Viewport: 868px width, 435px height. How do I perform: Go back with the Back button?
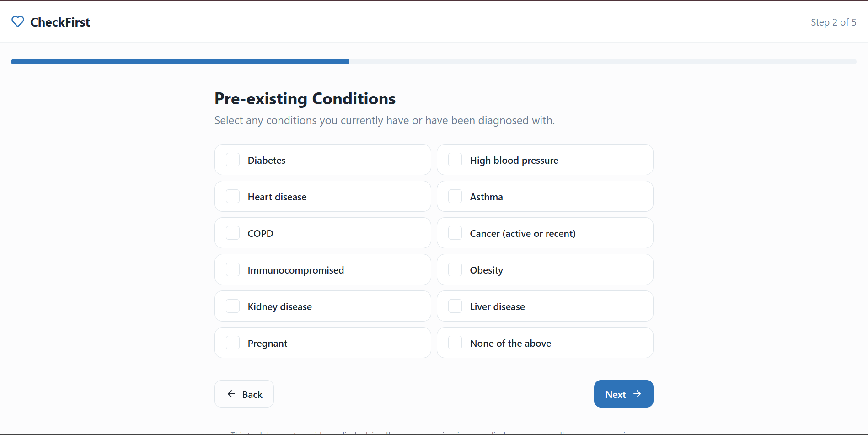pyautogui.click(x=244, y=394)
